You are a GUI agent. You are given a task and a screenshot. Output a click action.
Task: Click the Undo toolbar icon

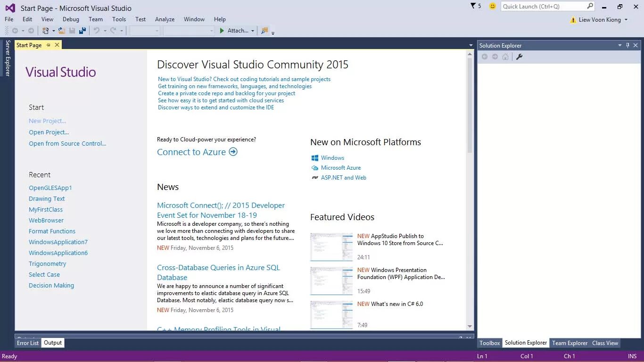97,31
